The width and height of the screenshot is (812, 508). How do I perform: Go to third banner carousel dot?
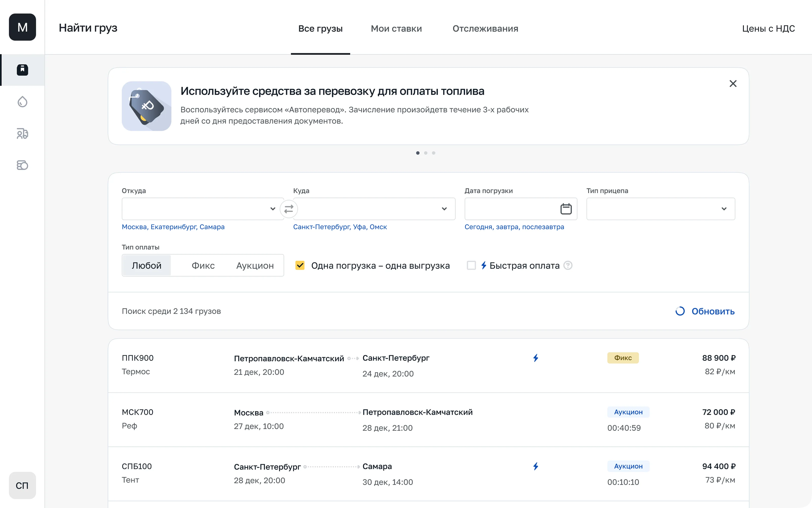tap(434, 153)
